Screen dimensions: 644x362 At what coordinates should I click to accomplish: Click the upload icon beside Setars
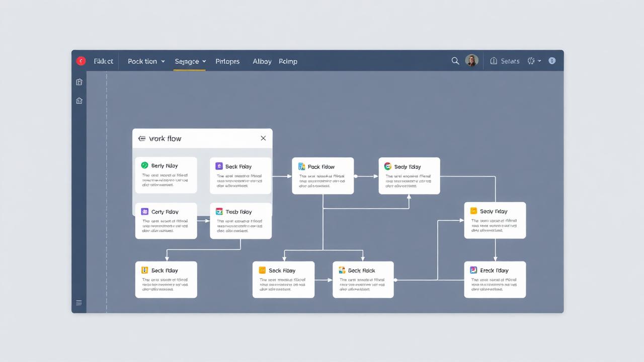coord(494,61)
